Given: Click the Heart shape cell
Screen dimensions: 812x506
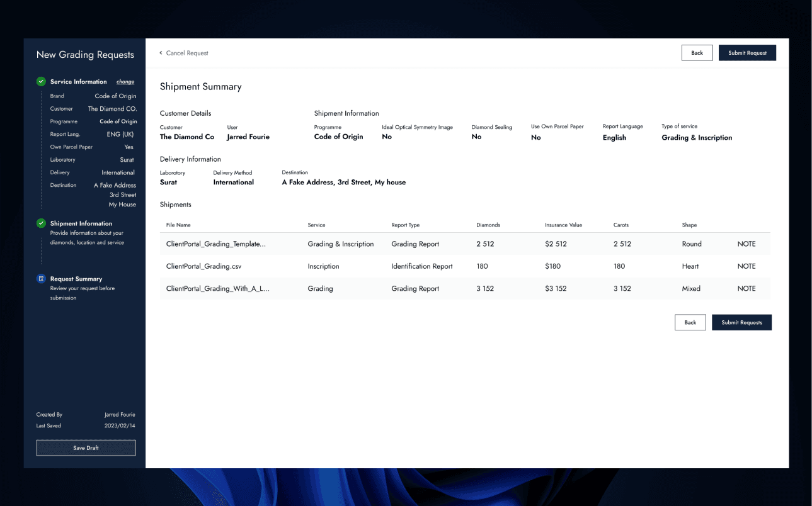Looking at the screenshot, I should click(x=690, y=266).
